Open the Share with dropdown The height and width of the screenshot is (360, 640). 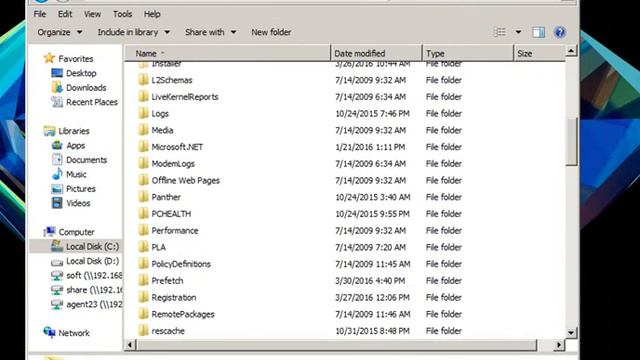click(211, 32)
